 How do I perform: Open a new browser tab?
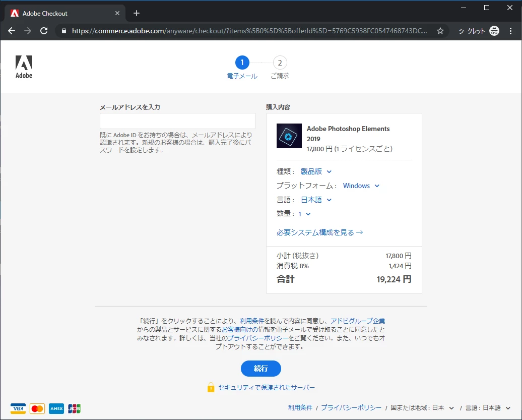point(137,13)
